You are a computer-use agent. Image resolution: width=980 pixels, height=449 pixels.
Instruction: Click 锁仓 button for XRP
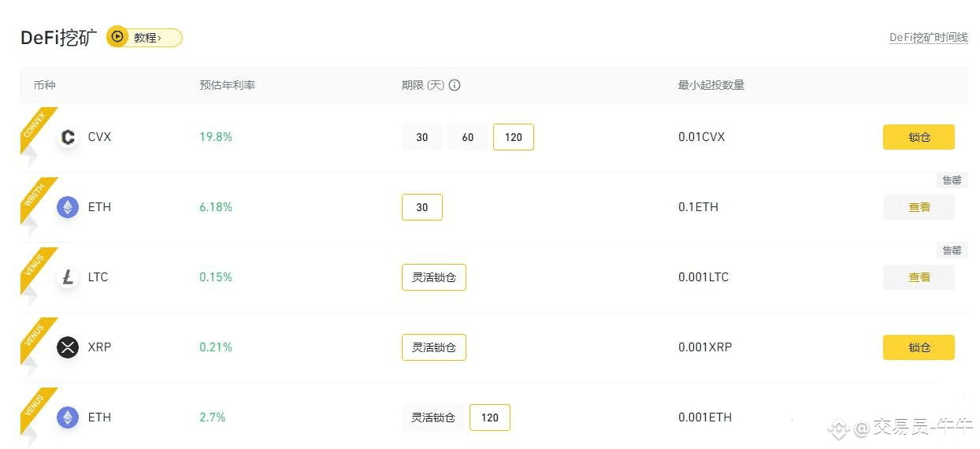tap(919, 347)
